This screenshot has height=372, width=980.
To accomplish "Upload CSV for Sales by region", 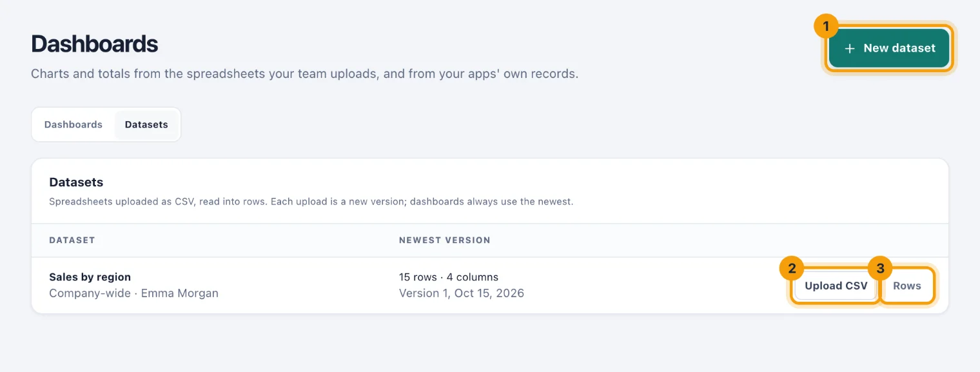I will 836,286.
